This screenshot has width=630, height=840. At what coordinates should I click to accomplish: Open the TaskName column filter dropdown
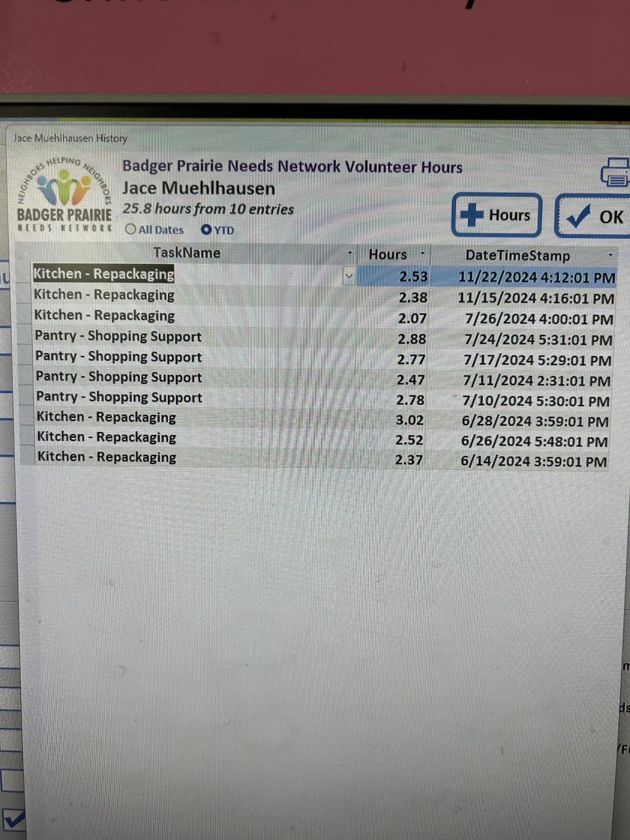click(350, 253)
